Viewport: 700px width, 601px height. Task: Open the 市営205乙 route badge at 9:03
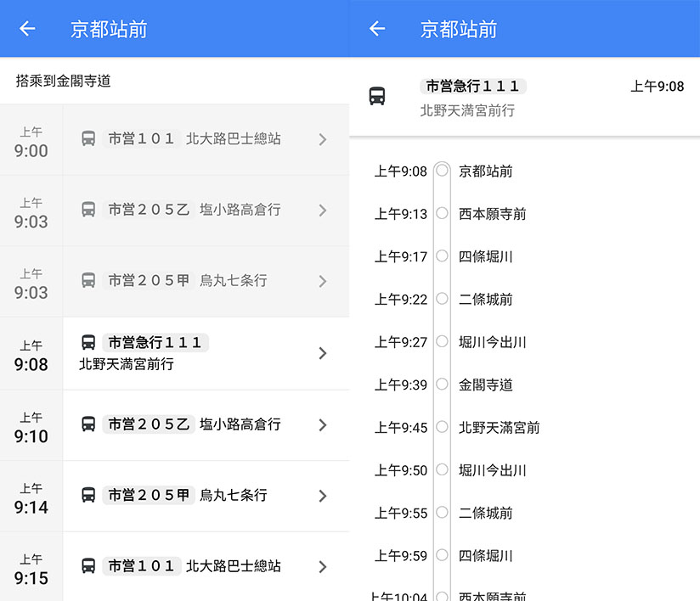pos(148,210)
